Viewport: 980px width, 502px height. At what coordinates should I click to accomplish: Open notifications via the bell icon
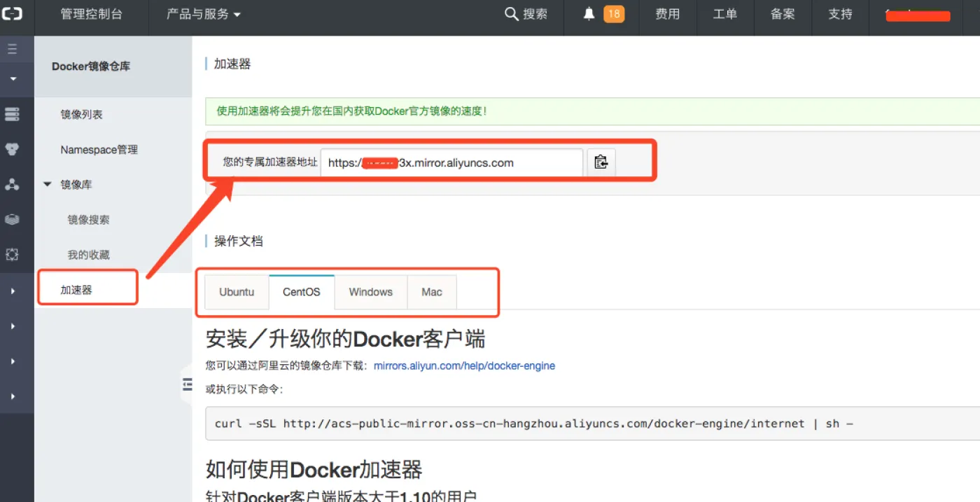click(x=589, y=14)
